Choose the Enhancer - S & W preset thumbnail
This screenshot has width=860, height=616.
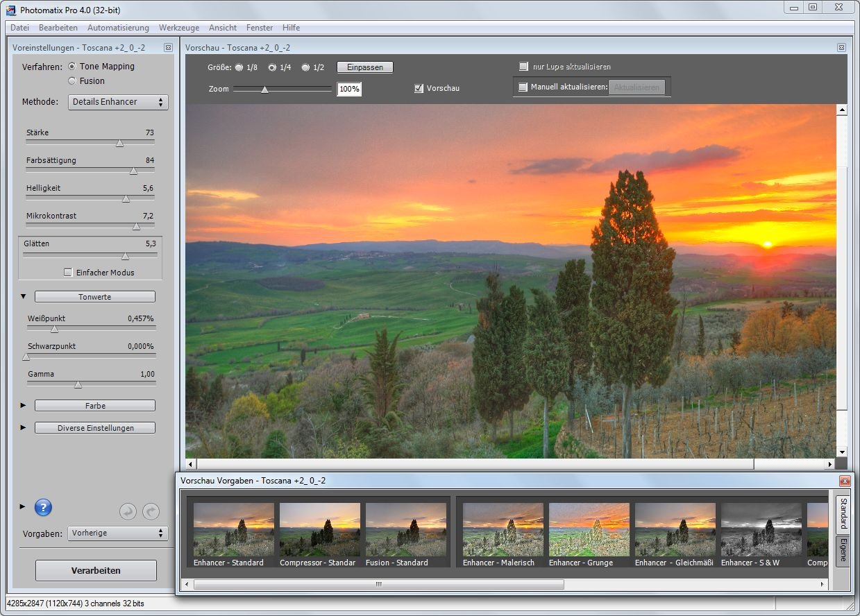pos(761,530)
